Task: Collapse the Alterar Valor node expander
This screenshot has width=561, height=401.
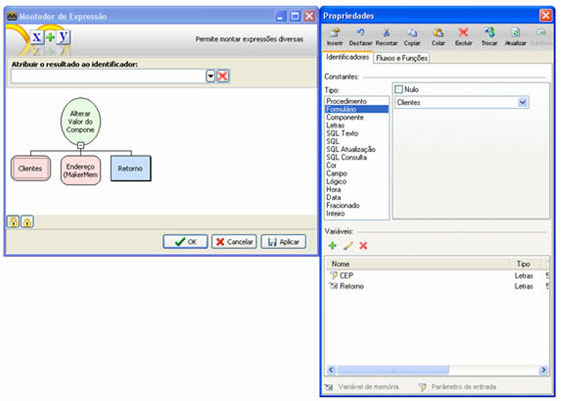Action: tap(81, 145)
